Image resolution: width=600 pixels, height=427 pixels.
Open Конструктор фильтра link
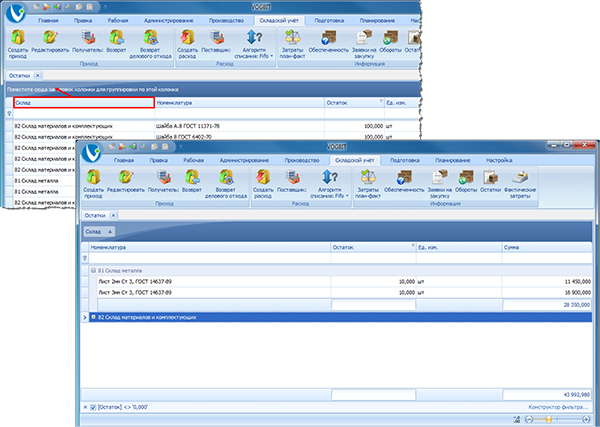[x=558, y=406]
